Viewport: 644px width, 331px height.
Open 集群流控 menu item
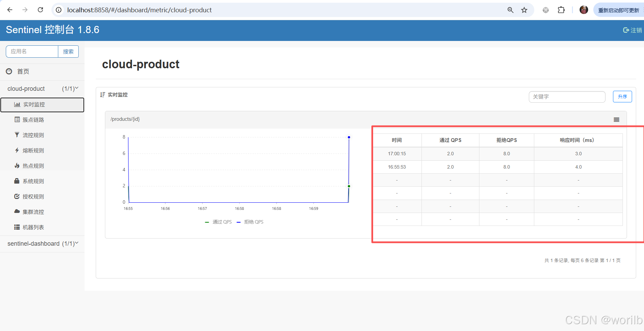pos(42,212)
